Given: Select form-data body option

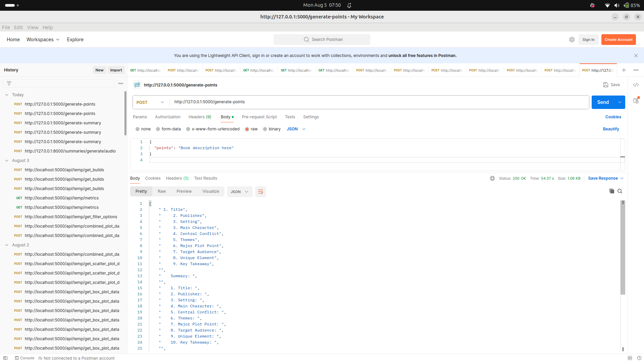Looking at the screenshot, I should coord(158,129).
